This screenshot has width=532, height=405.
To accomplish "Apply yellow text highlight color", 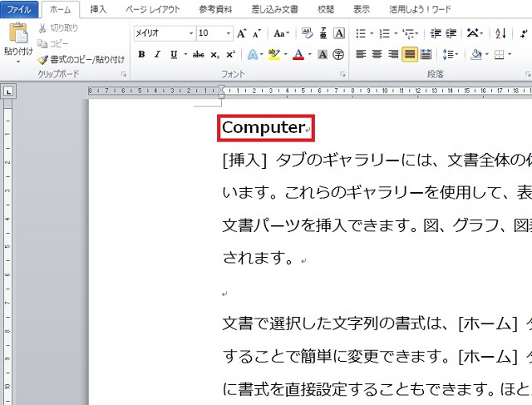I will pos(273,54).
